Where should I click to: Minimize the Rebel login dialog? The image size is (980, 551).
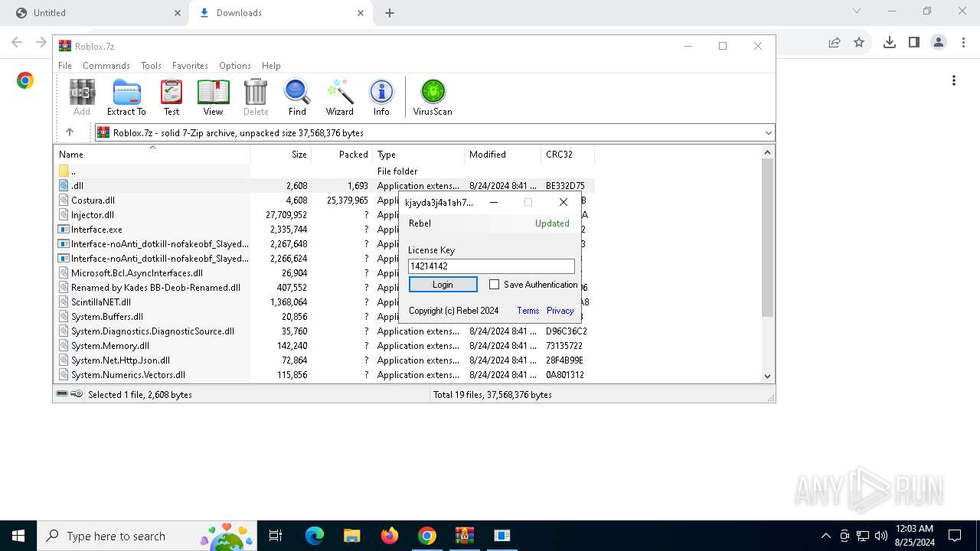494,203
